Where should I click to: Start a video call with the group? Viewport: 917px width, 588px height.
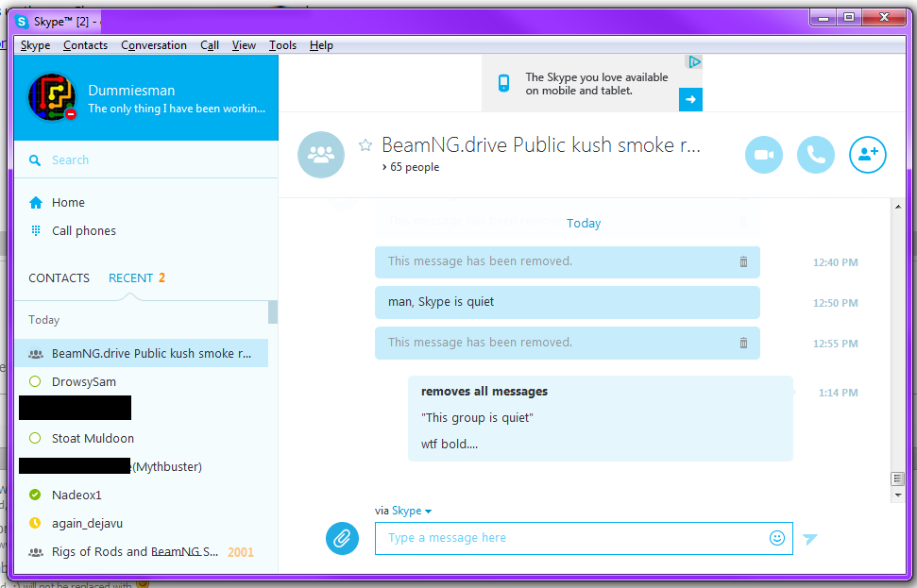coord(763,155)
